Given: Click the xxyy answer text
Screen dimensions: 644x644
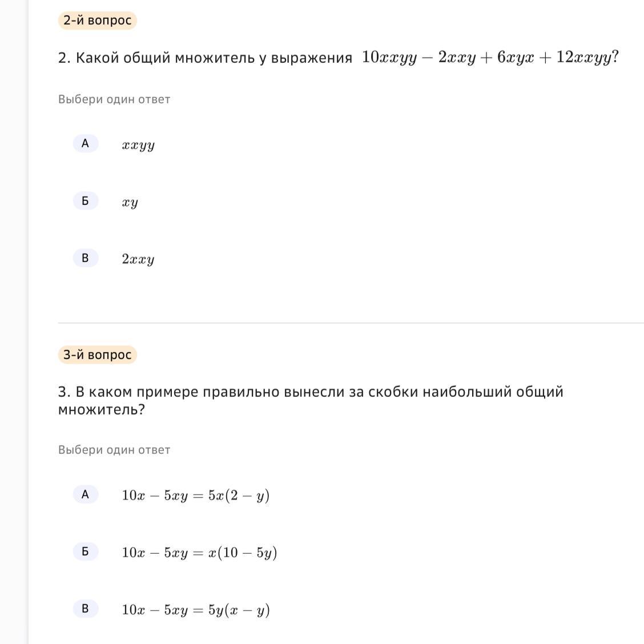Looking at the screenshot, I should pos(138,145).
